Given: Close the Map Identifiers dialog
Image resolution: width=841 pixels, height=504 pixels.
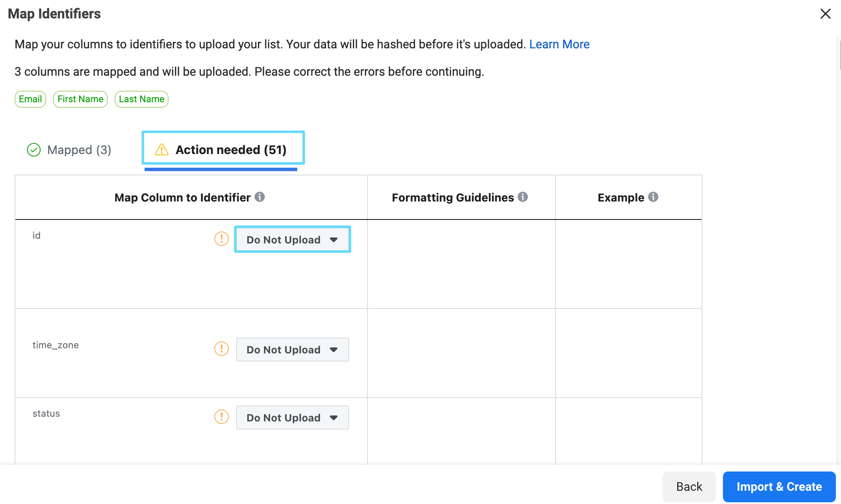Looking at the screenshot, I should (x=825, y=13).
